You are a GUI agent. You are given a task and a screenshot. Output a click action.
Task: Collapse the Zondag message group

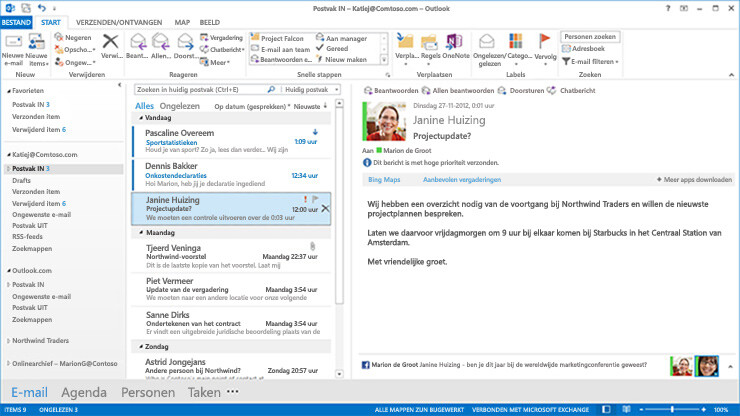coord(141,347)
